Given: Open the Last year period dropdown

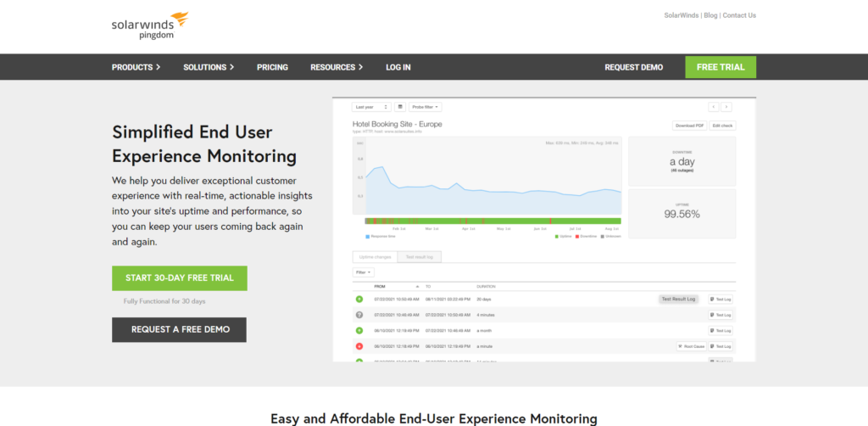Looking at the screenshot, I should 371,107.
